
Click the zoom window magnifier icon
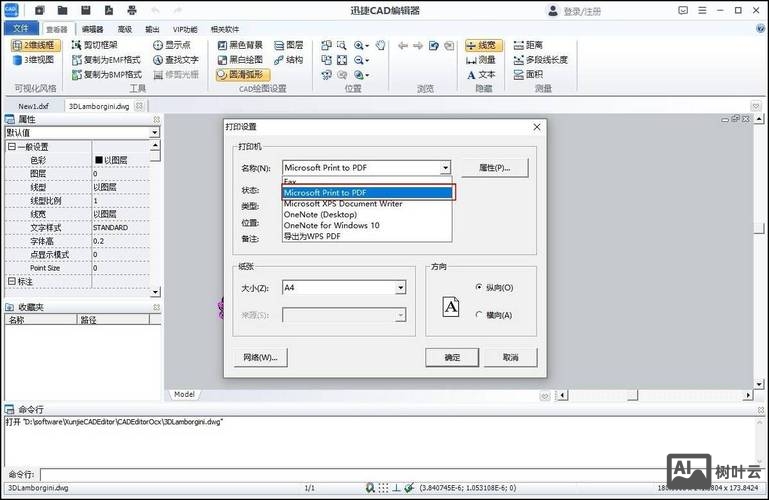[342, 46]
